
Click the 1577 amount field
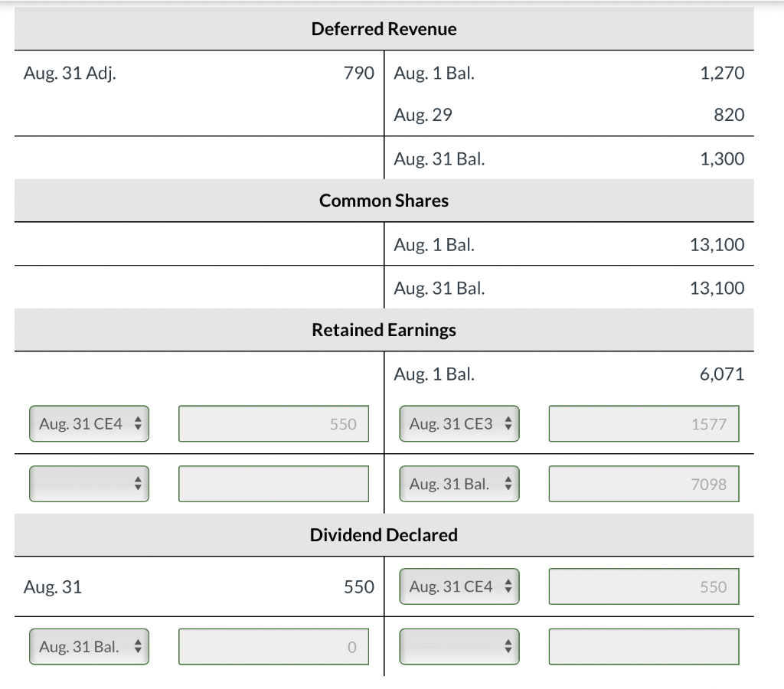(x=643, y=423)
